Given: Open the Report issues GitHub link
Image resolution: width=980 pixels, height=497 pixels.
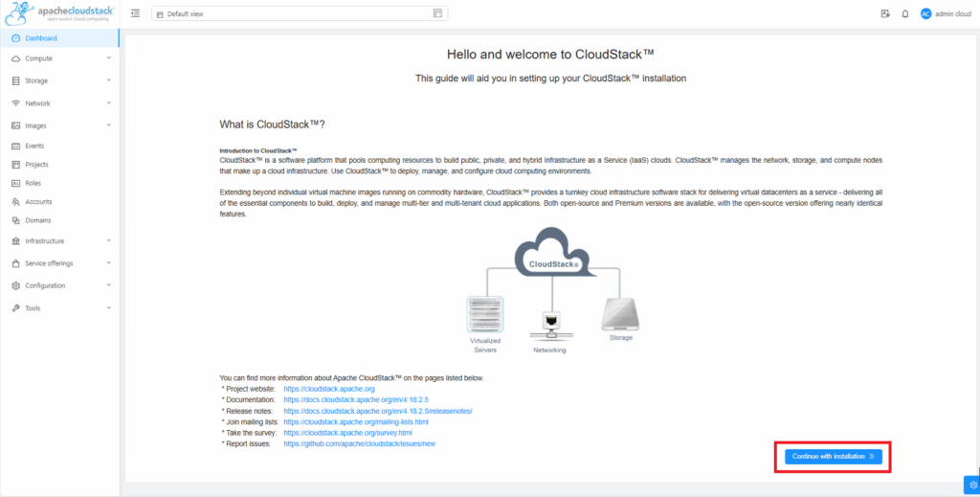Looking at the screenshot, I should pos(360,444).
